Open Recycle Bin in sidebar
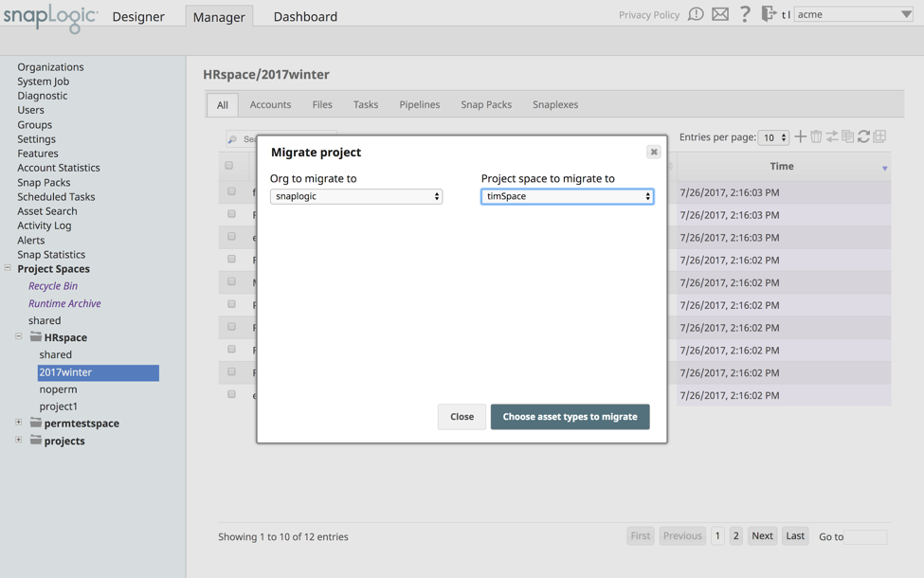 coord(53,286)
